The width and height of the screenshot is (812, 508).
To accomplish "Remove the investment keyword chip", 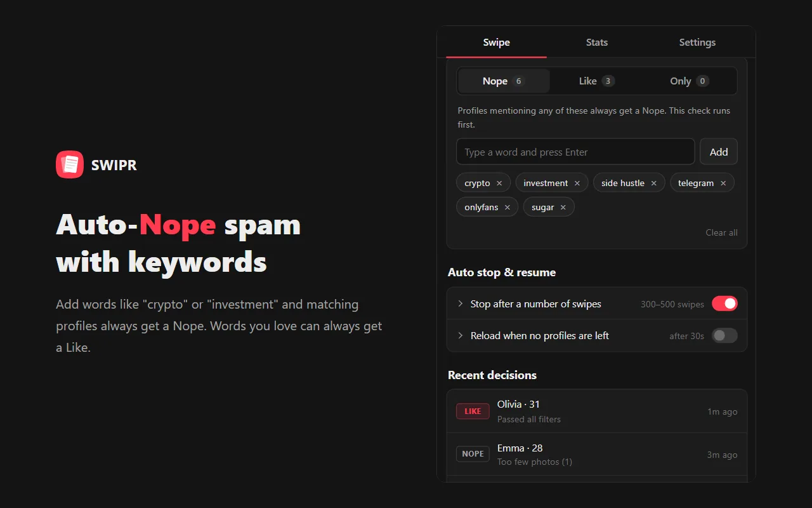I will pos(577,183).
